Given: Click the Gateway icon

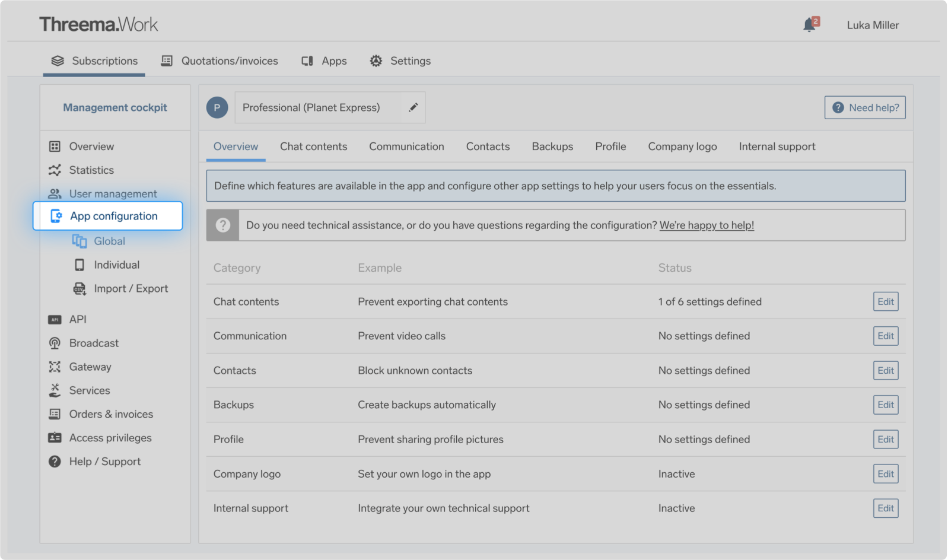Looking at the screenshot, I should click(55, 367).
